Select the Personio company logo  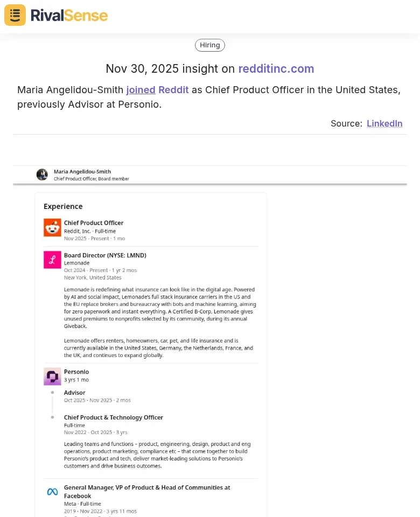click(52, 376)
